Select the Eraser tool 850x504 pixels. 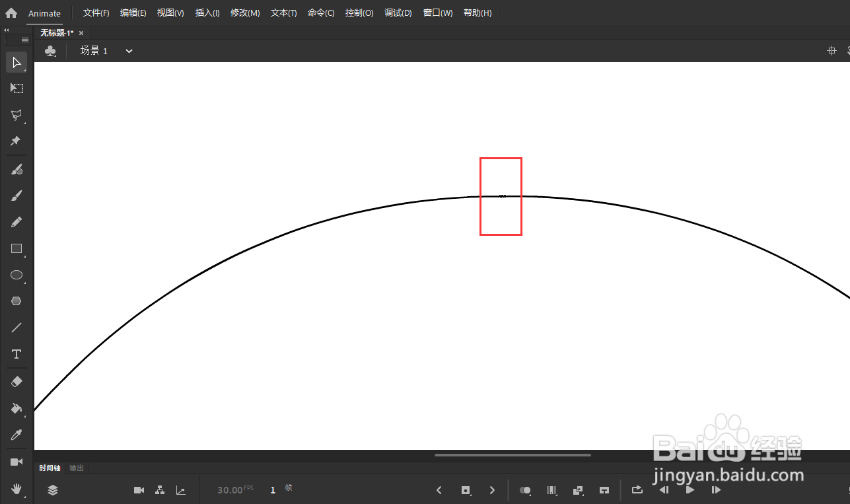pos(17,382)
